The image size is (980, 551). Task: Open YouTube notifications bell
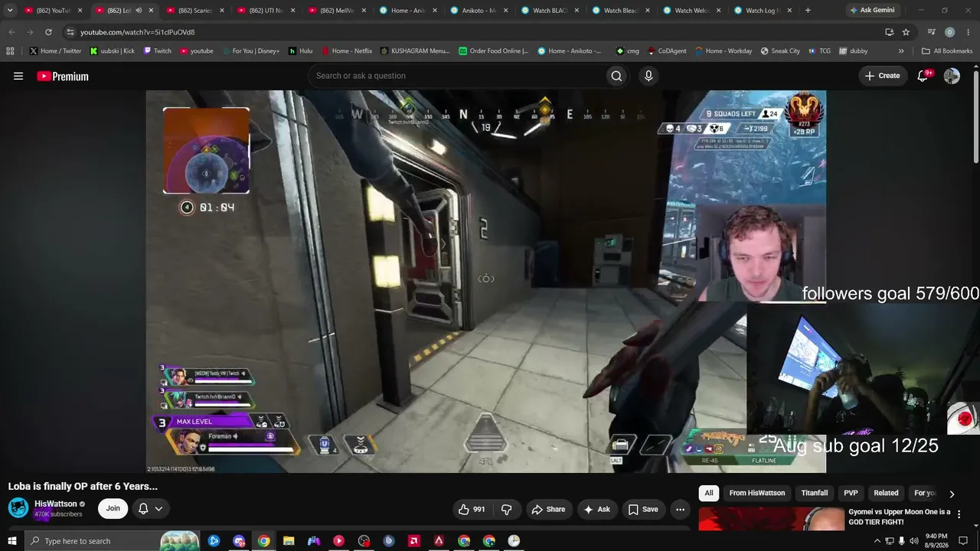click(923, 76)
